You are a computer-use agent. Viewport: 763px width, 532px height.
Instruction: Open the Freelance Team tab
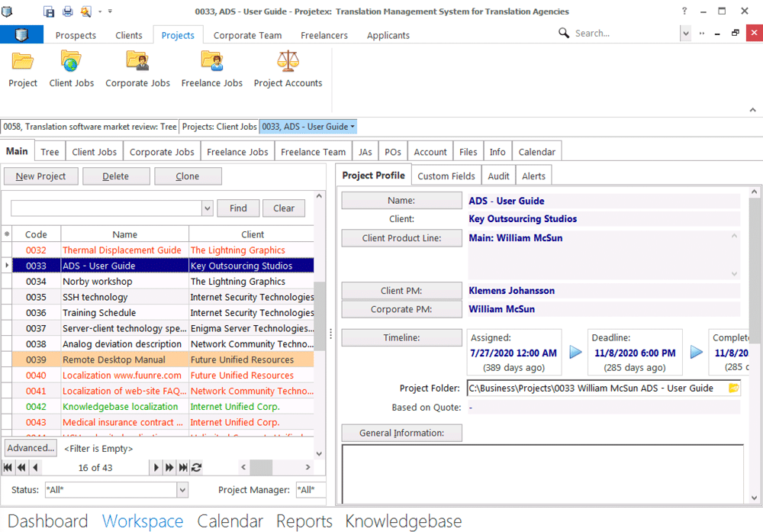[x=313, y=152]
